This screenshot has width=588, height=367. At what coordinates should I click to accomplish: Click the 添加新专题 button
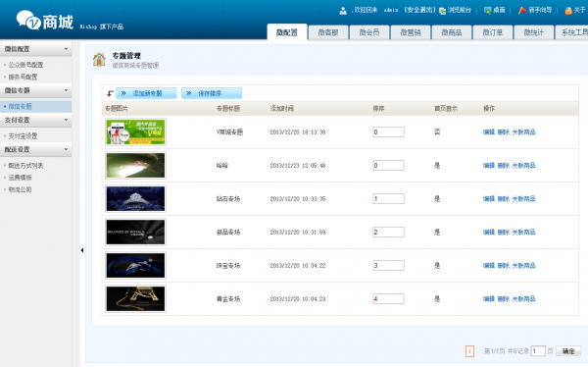(x=146, y=93)
